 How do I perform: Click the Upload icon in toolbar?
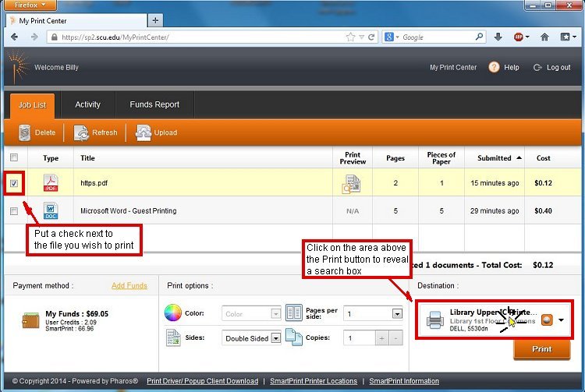coord(143,132)
